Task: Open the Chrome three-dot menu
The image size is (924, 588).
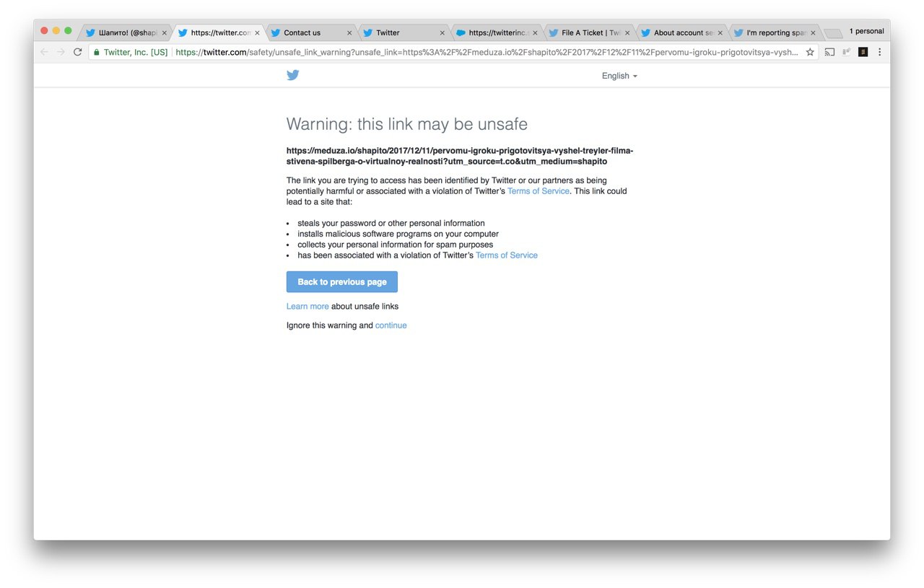Action: [879, 52]
